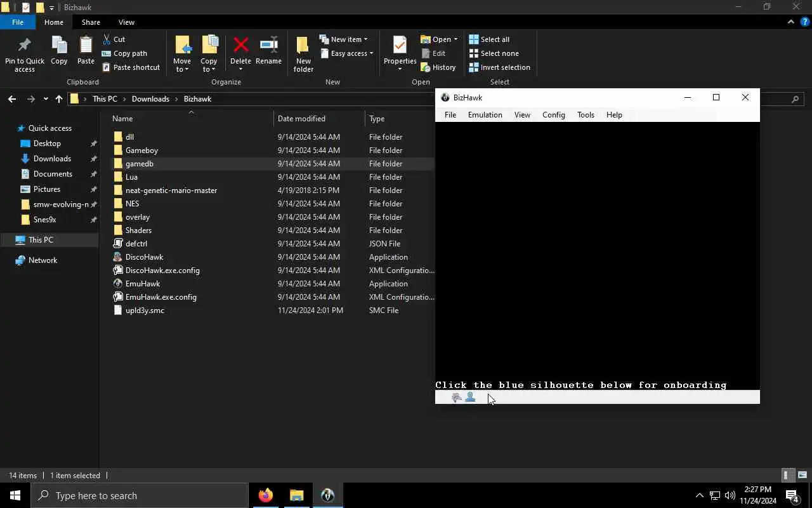Click Downloads in the address breadcrumb

[150, 99]
